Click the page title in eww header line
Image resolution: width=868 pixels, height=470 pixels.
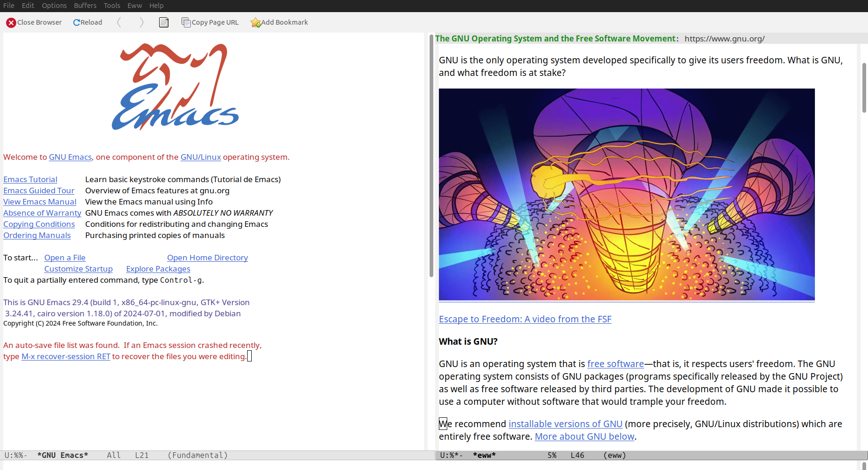(555, 39)
